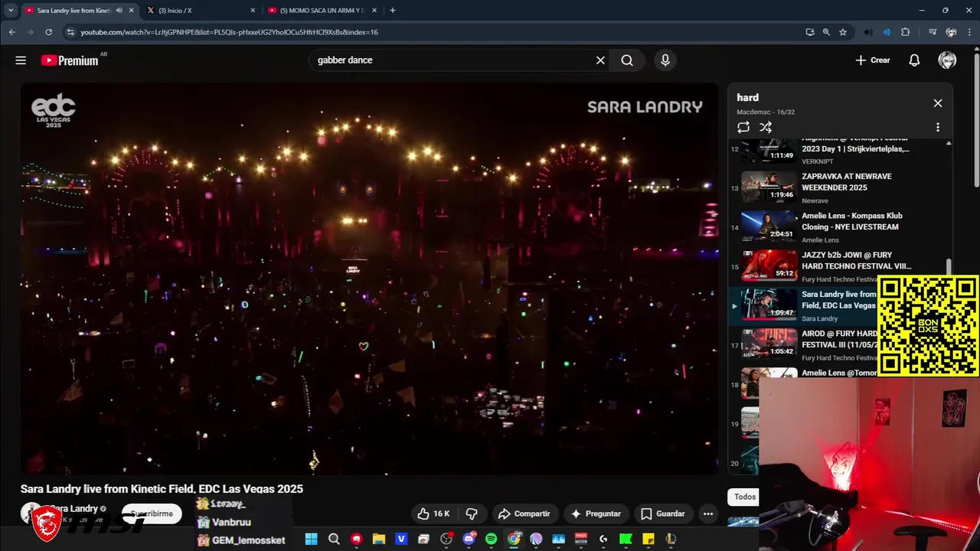Subscribe to Sara Landry channel

152,514
